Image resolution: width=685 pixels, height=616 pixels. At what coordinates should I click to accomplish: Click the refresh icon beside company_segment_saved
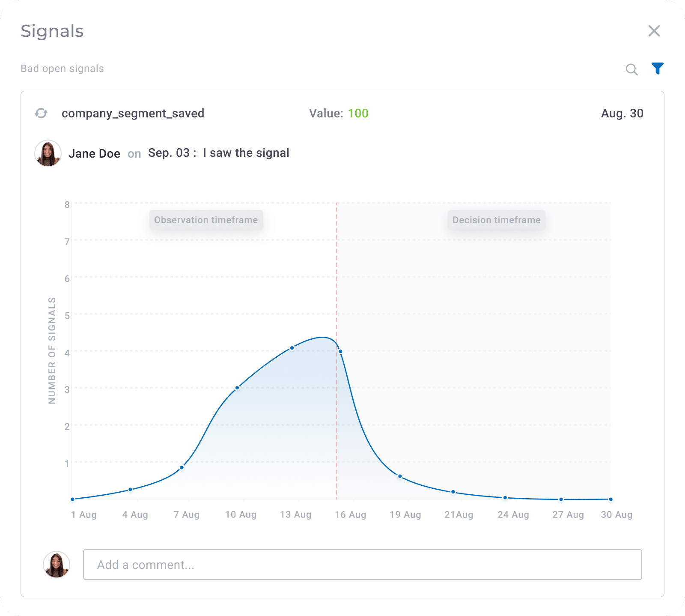41,114
